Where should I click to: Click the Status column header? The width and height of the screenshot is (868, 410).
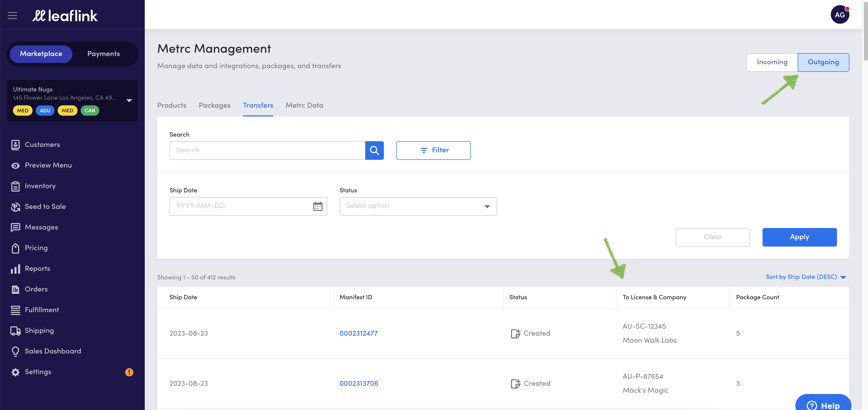[x=518, y=297]
